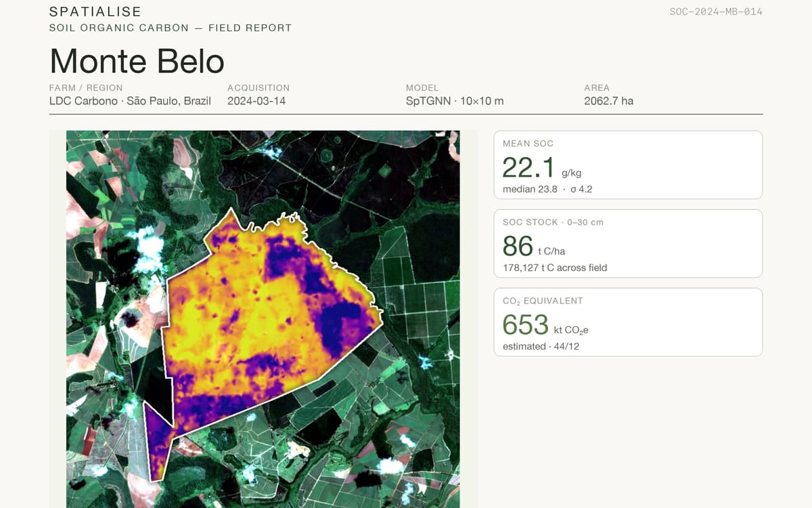Screen dimensions: 812x508
Task: Click the 2062.7 ha area value
Action: (x=608, y=101)
